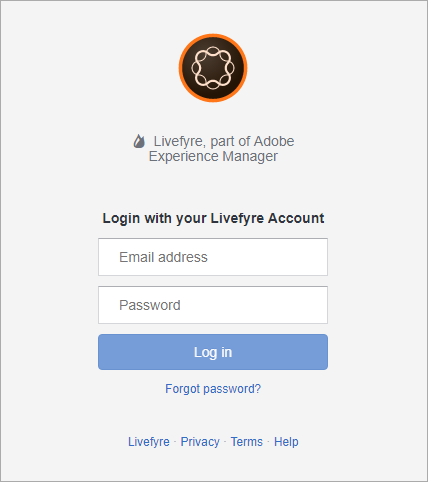Open the Terms footer link
This screenshot has width=428, height=482.
click(247, 442)
